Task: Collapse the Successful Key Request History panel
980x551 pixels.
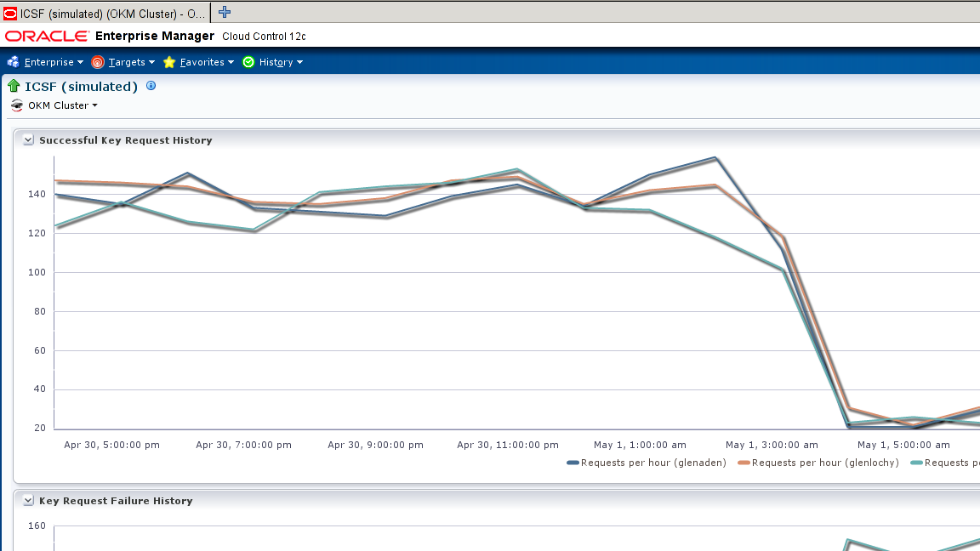Action: [x=28, y=140]
